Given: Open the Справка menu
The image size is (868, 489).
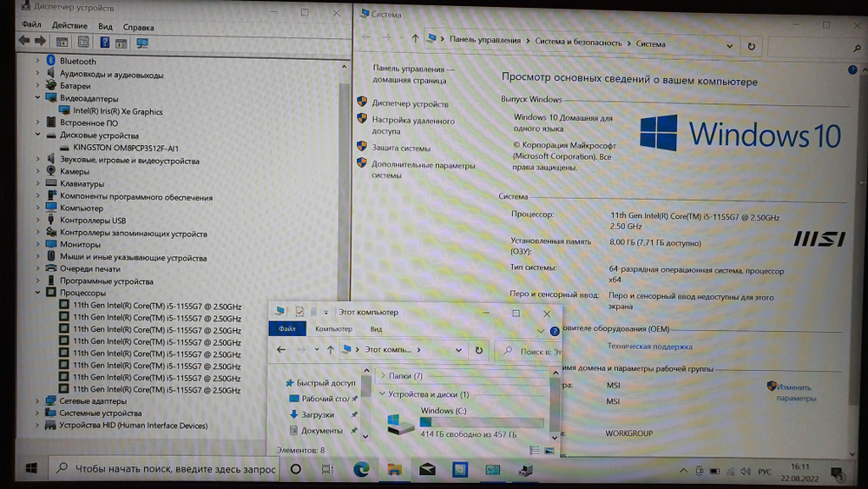Looking at the screenshot, I should [x=138, y=27].
